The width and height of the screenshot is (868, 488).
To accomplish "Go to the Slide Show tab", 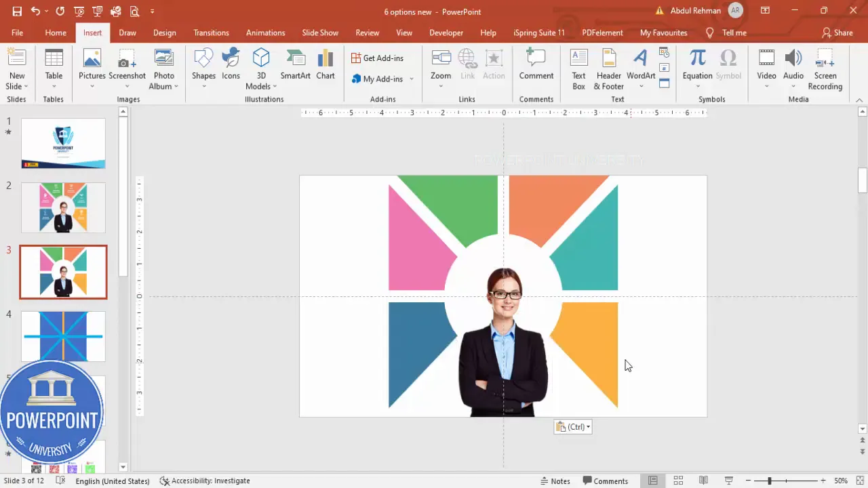I will coord(320,33).
